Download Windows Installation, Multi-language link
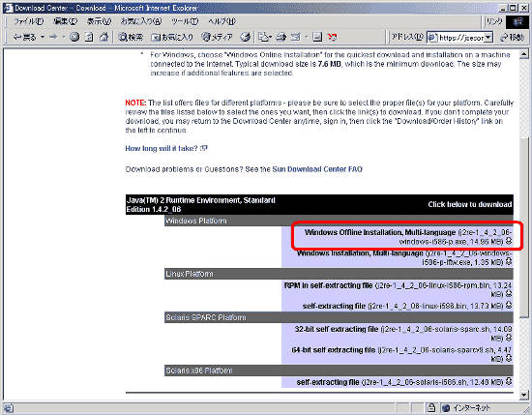The height and width of the screenshot is (415, 532). tap(360, 253)
